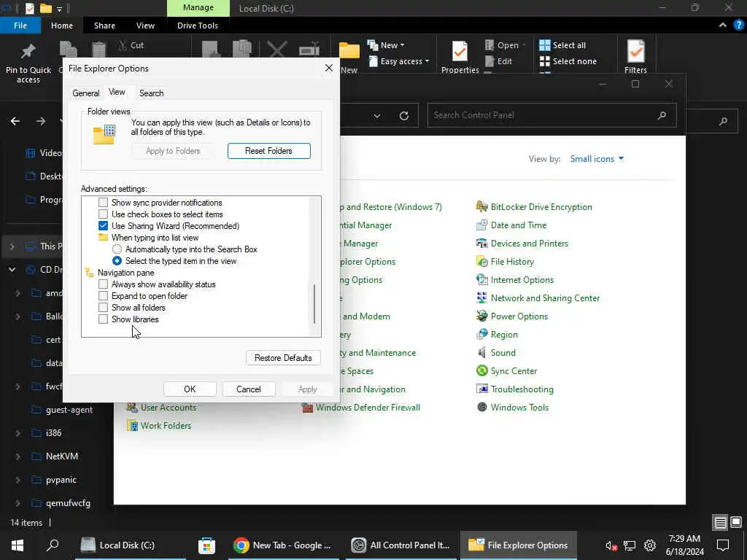Confirm the dialog with OK
Viewport: 747px width, 560px height.
point(190,389)
